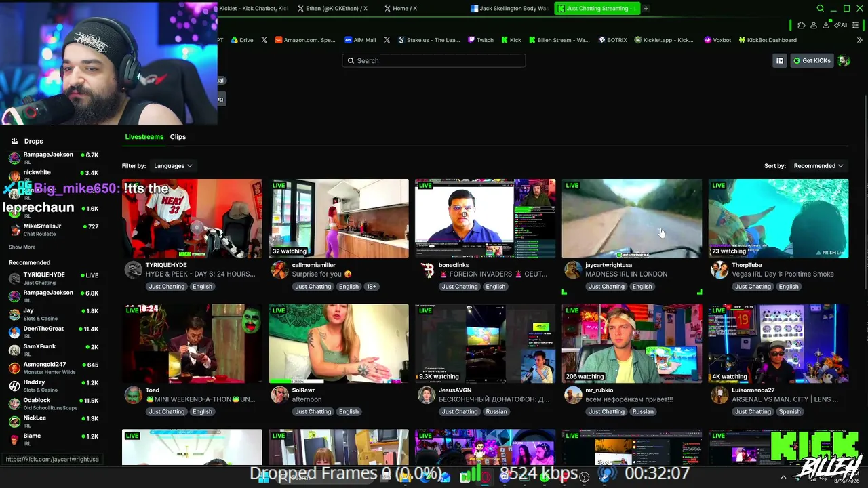The width and height of the screenshot is (868, 488).
Task: Open MikeSmallsJr in the sidebar
Action: click(x=54, y=230)
